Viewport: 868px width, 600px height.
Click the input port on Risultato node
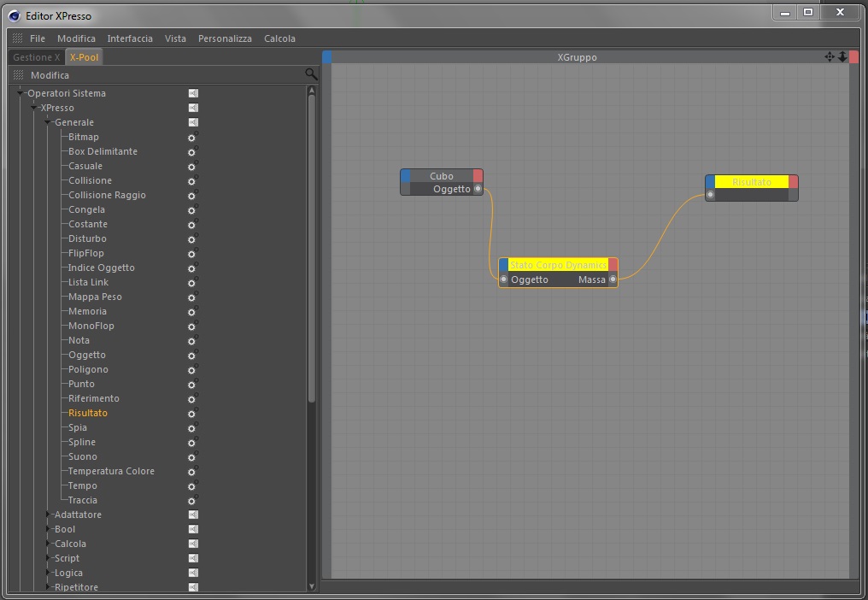(710, 195)
